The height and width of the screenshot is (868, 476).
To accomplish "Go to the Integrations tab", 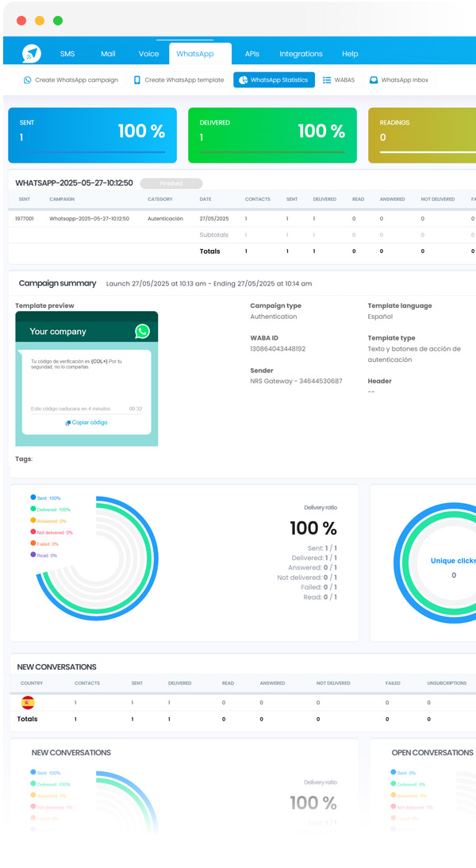I will [301, 54].
